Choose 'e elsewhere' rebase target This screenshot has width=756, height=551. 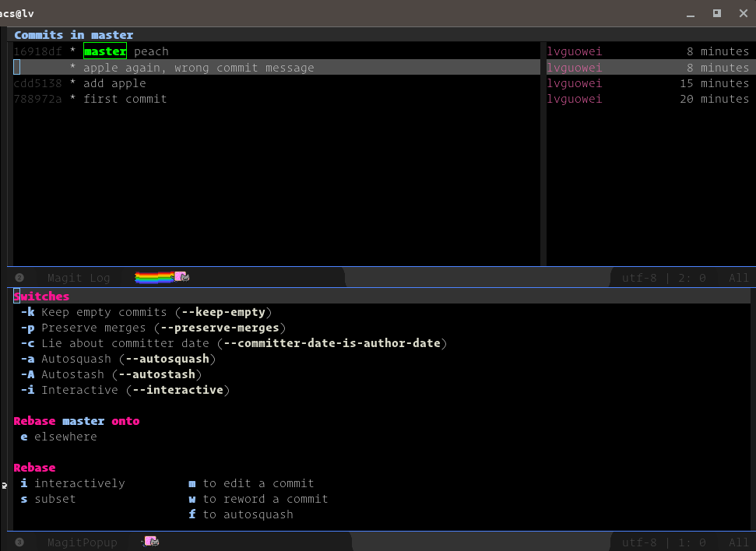59,437
